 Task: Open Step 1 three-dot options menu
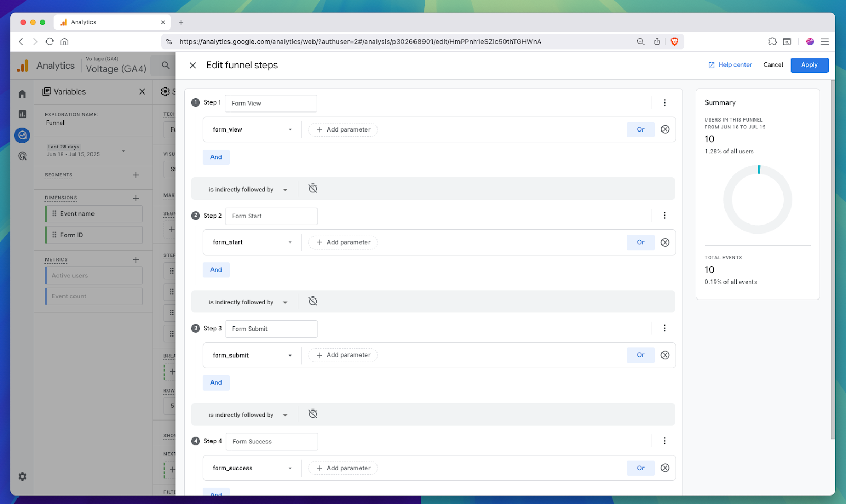(x=665, y=103)
